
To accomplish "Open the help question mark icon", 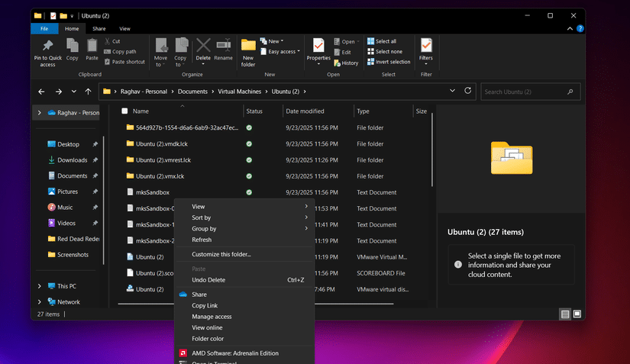I will [580, 28].
